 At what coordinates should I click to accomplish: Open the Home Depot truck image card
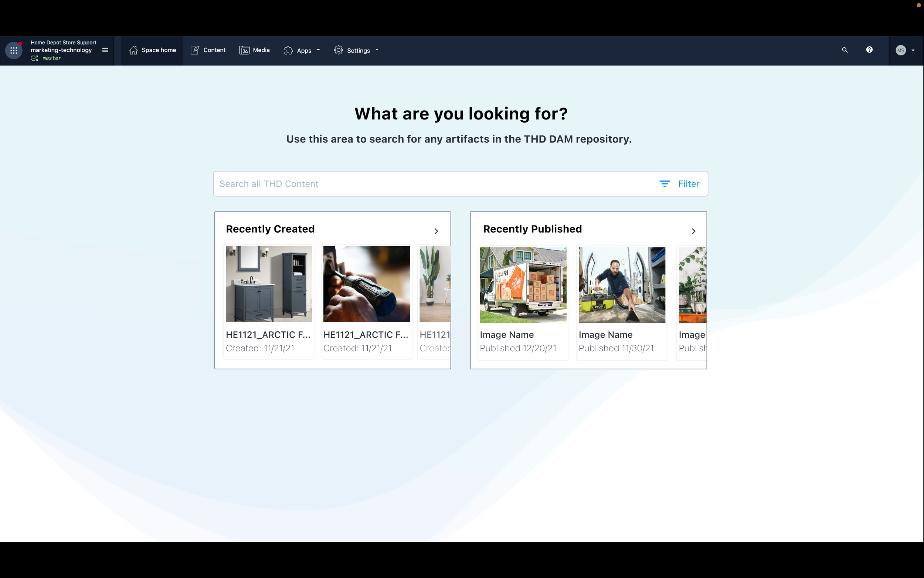click(x=523, y=285)
